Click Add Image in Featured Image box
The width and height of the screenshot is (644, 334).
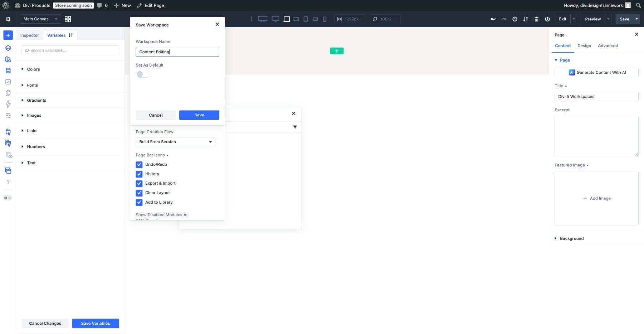point(597,198)
